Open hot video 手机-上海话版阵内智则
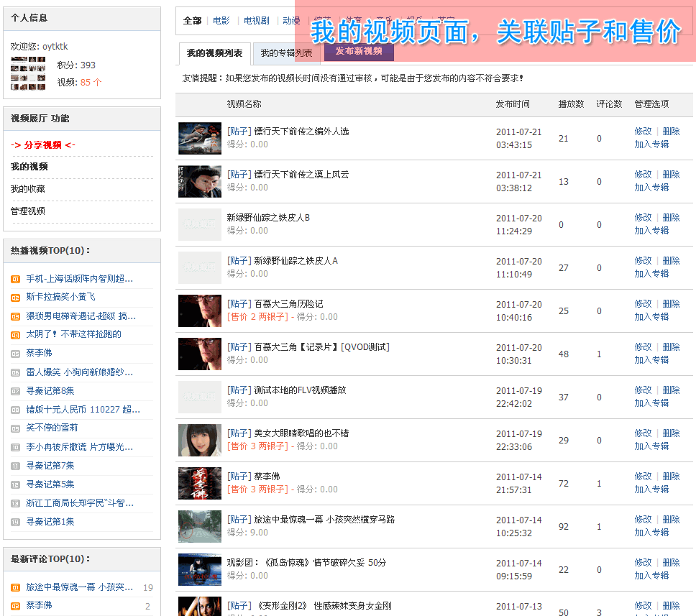696x616 pixels. [80, 279]
